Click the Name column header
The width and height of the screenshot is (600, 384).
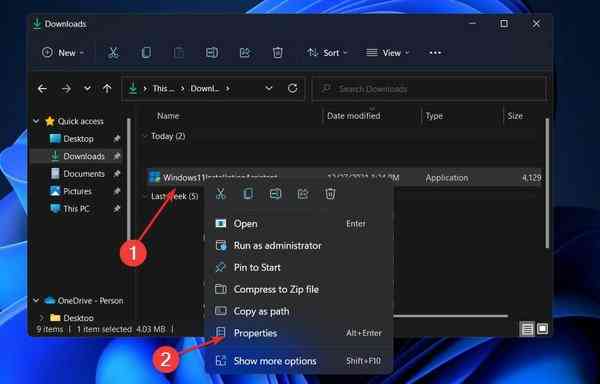168,116
